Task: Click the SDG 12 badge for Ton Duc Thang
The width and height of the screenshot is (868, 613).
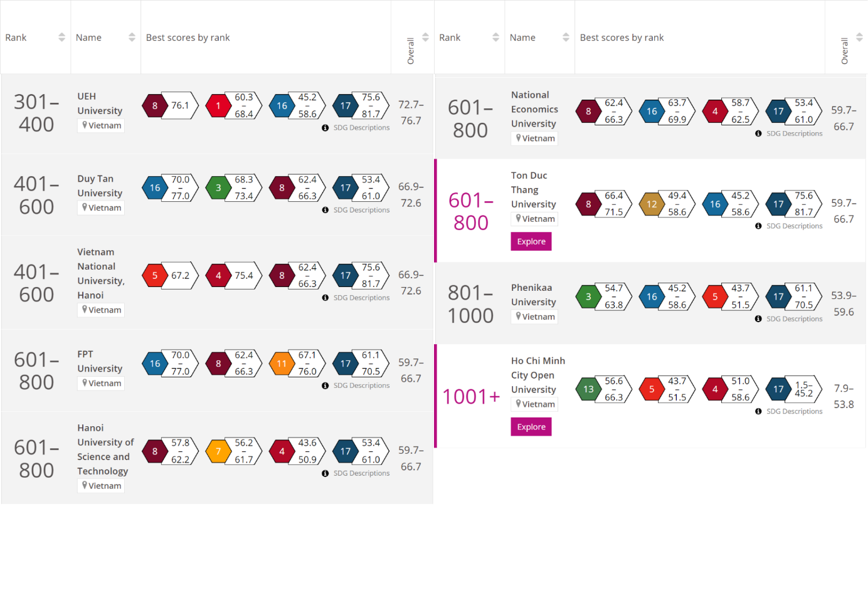Action: click(652, 204)
